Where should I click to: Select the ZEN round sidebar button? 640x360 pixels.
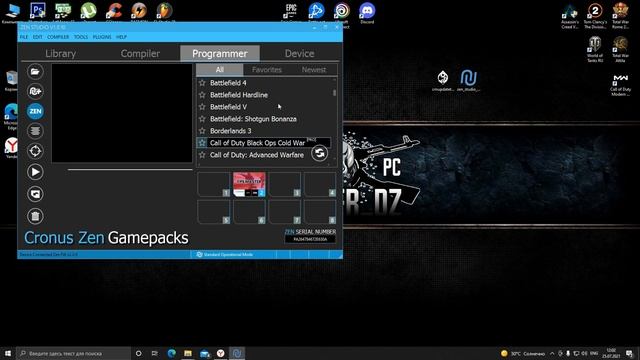coord(35,111)
